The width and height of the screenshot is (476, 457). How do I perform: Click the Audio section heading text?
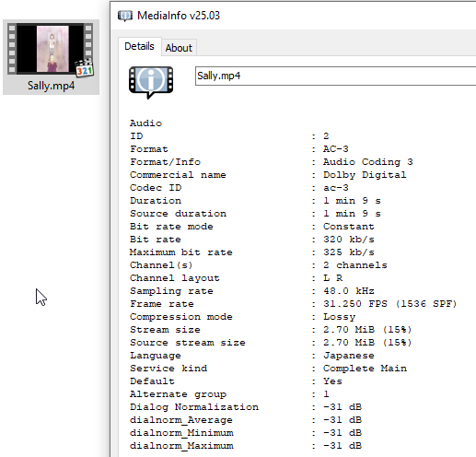point(145,123)
